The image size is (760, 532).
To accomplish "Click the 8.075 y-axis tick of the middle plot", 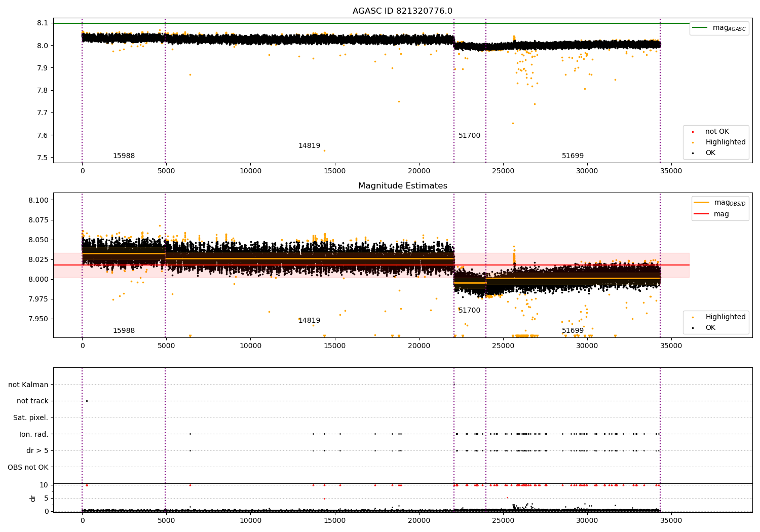I will click(38, 220).
